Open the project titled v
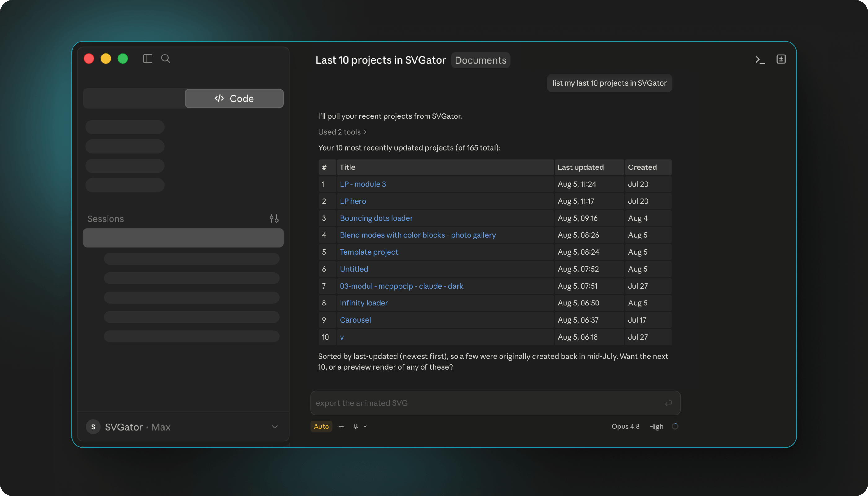 [x=342, y=337]
